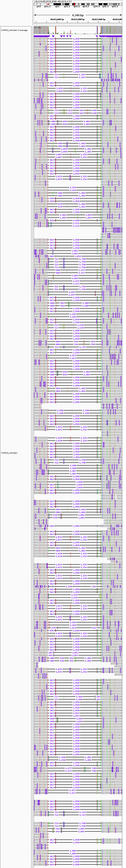Select the CHM13_ont.bam Coverage track name
The height and width of the screenshot is (868, 126).
click(14, 30)
